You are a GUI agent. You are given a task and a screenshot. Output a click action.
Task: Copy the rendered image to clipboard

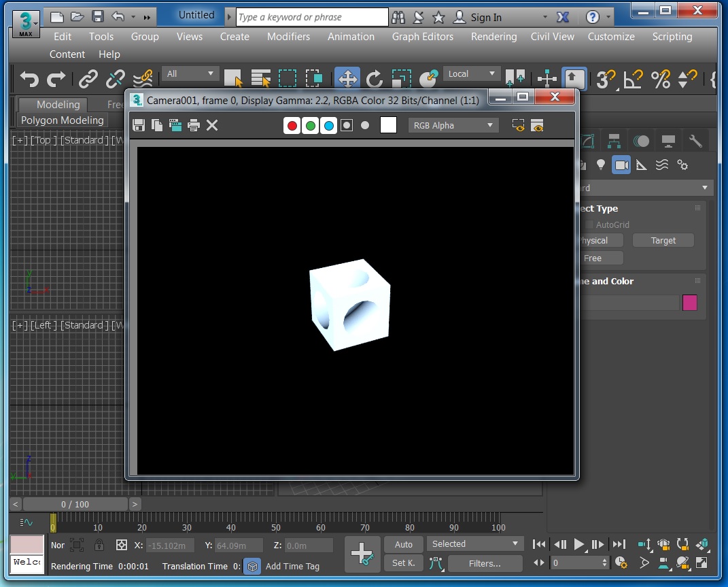pos(156,125)
